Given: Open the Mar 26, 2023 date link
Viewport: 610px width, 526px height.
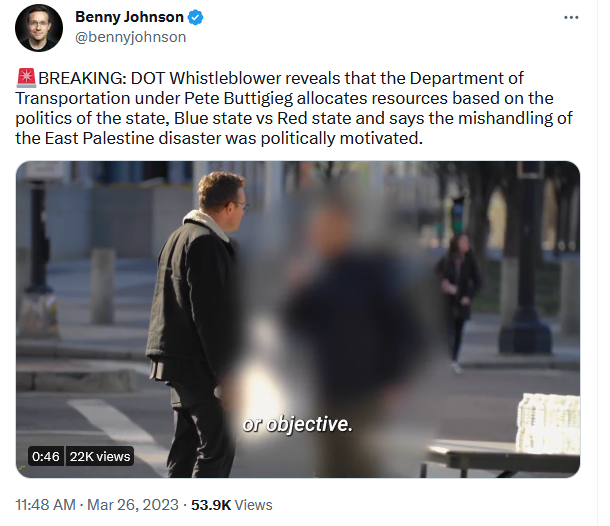Looking at the screenshot, I should (x=133, y=505).
